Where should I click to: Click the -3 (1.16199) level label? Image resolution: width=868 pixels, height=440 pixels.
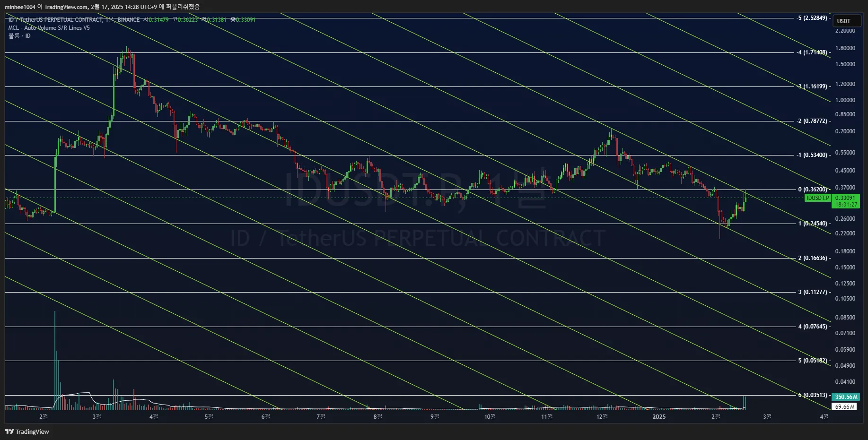(813, 86)
